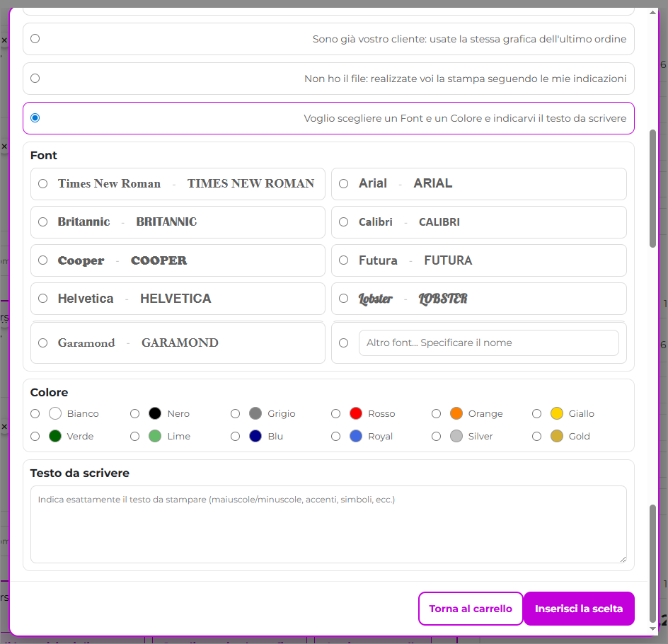Pick the Nero black color swatch
Viewport: 668px width, 644px height.
click(156, 414)
